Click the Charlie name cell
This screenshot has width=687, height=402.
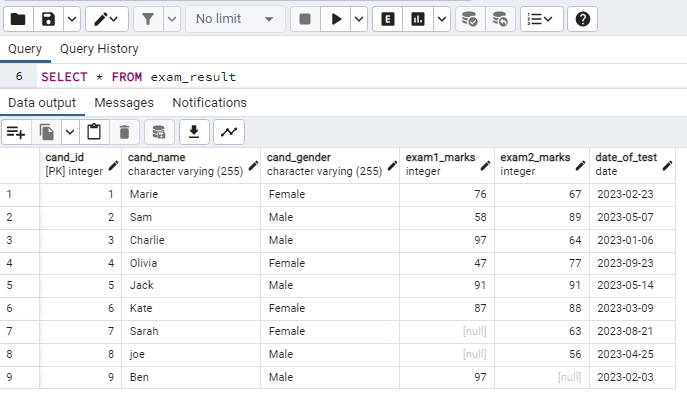tap(191, 240)
